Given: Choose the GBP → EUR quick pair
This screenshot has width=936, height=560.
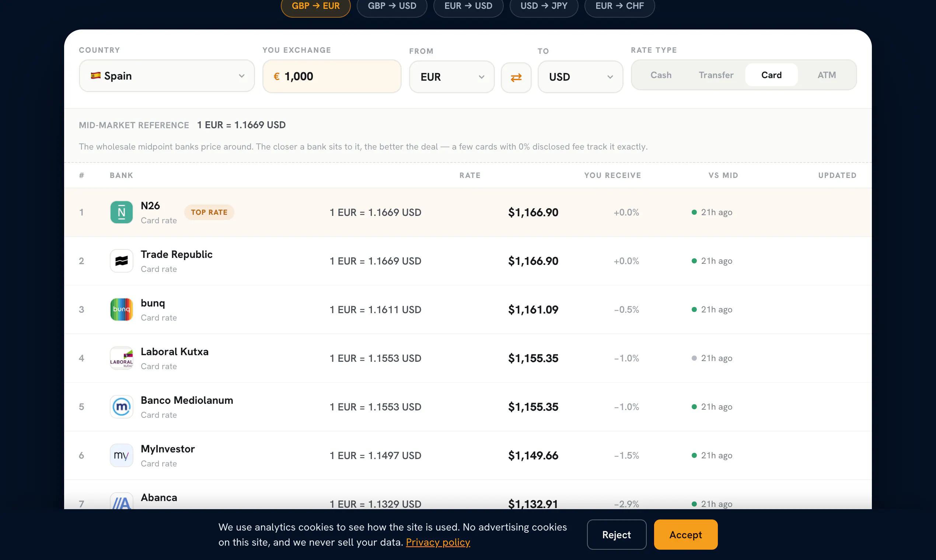Looking at the screenshot, I should click(315, 6).
